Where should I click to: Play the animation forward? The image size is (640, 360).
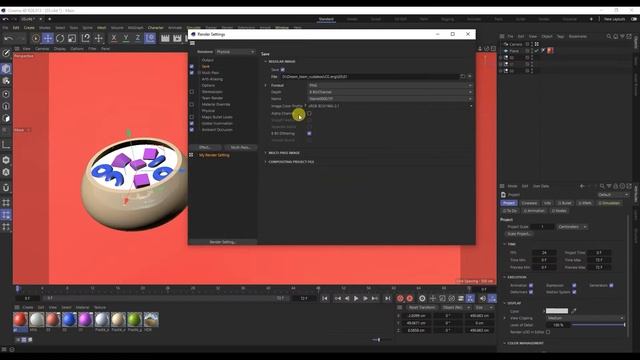pyautogui.click(x=356, y=298)
